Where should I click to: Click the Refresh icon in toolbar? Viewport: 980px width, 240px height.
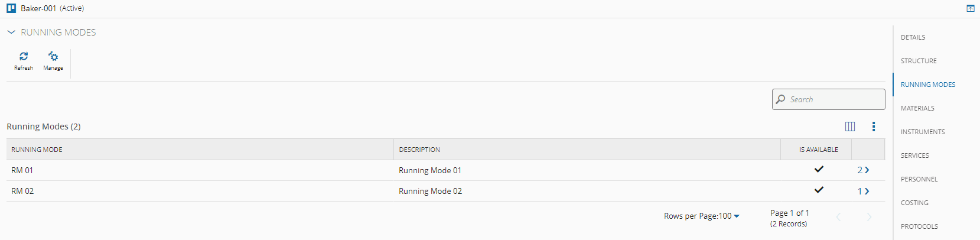tap(24, 57)
